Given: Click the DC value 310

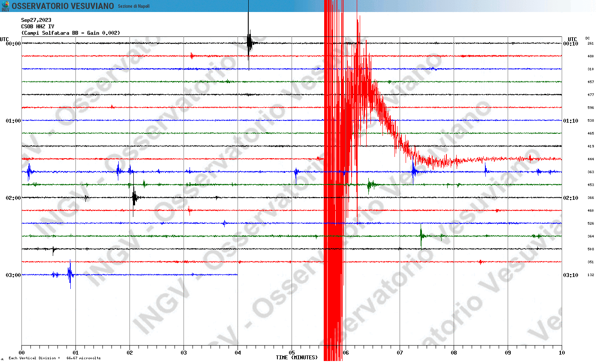Looking at the screenshot, I should [x=590, y=69].
